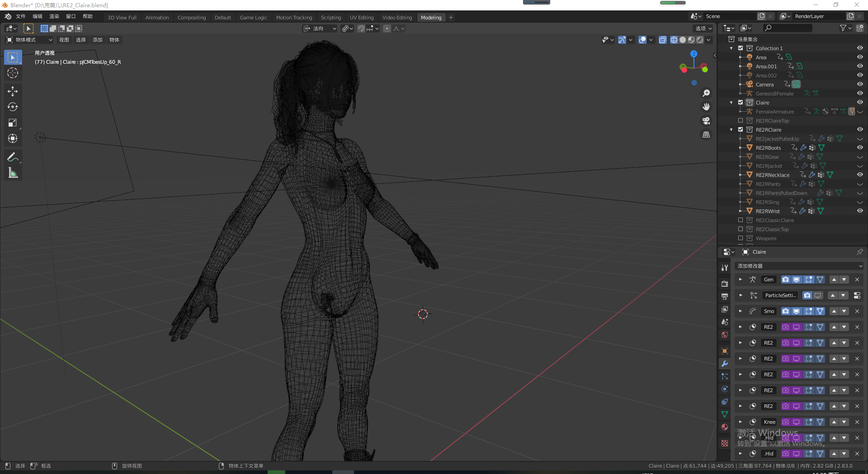Open Scene properties tab
This screenshot has height=474, width=868.
coord(725,322)
